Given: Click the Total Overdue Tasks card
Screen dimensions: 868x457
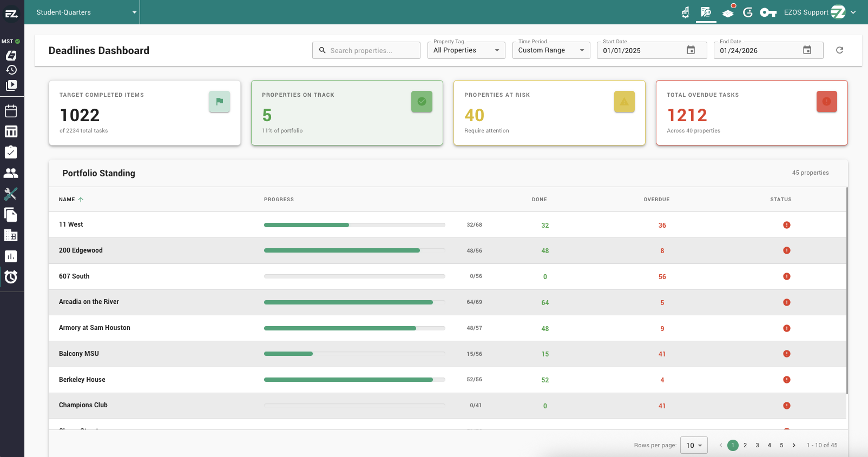Looking at the screenshot, I should [752, 113].
